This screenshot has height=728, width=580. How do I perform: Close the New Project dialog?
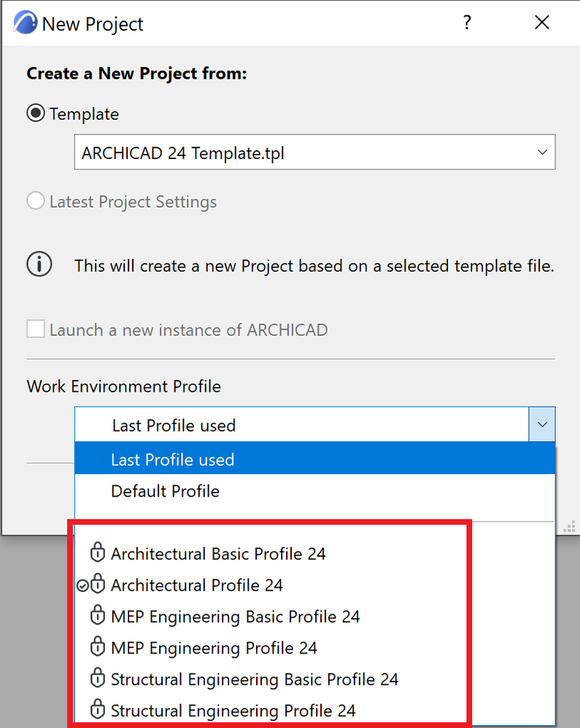click(x=542, y=23)
